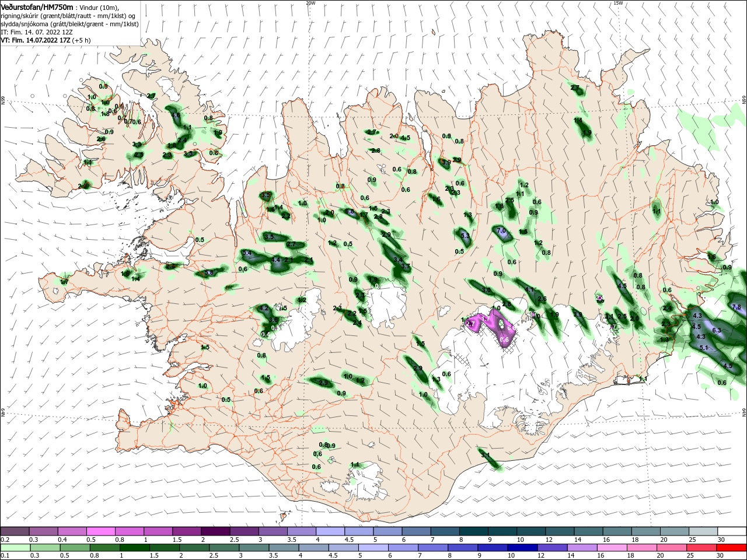Pick the medium green 0.5 rain legend swatch
Screen dimensions: 747x560
click(75, 548)
